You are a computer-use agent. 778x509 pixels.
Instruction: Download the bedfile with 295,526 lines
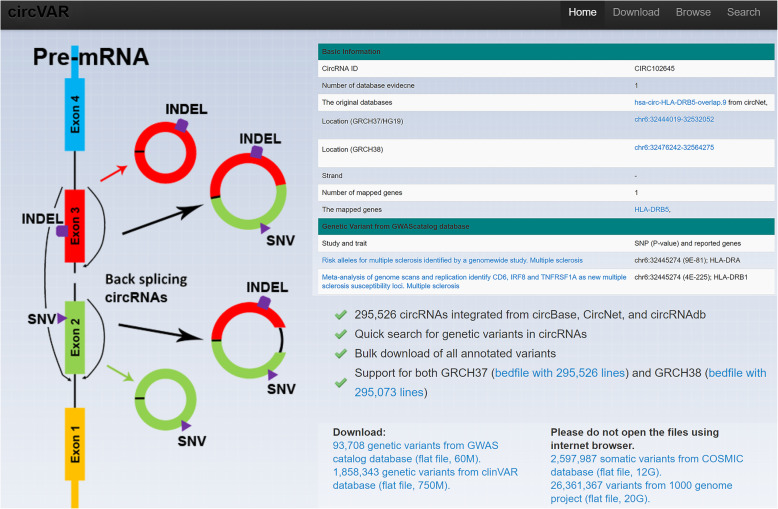[x=560, y=373]
